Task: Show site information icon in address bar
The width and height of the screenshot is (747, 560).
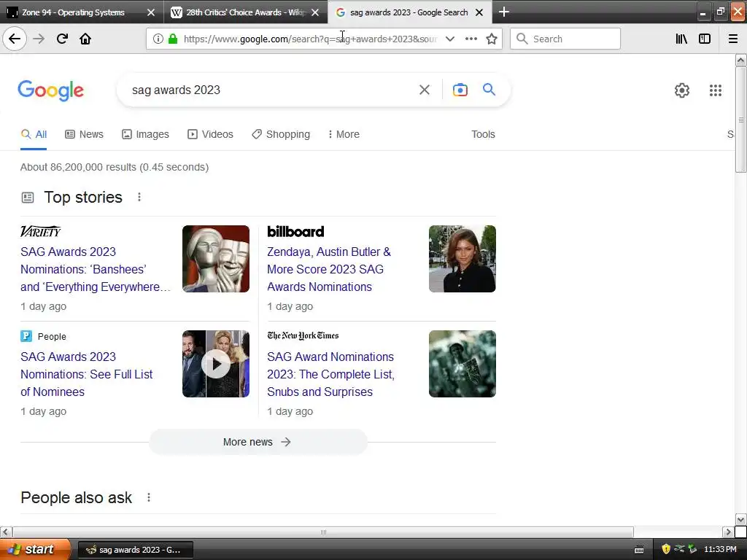Action: (x=158, y=39)
